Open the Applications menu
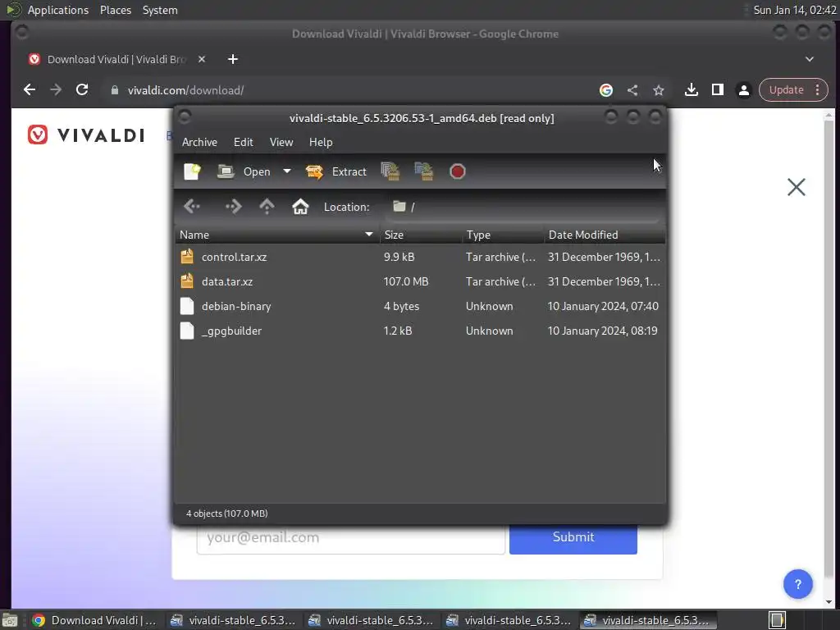Screen dimensions: 840x630 [58, 10]
